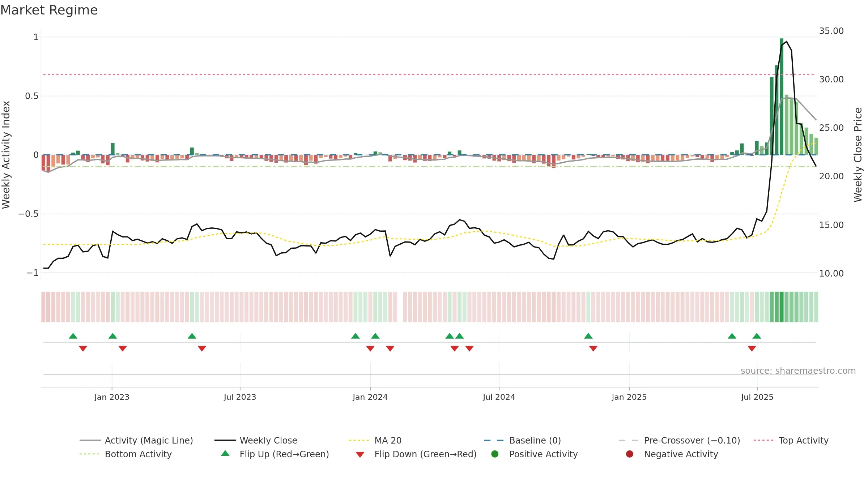
Task: Click the source: sharemaestro.com text
Action: click(798, 371)
